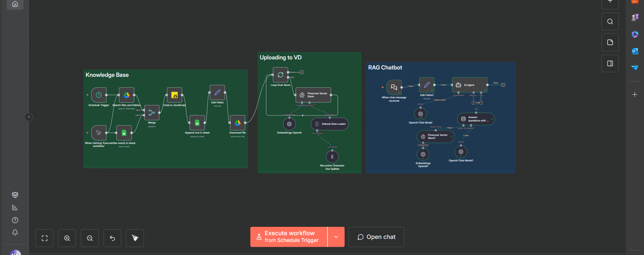Screen dimensions: 644x255
Task: Select the Loop Over Items node
Action: (280, 75)
